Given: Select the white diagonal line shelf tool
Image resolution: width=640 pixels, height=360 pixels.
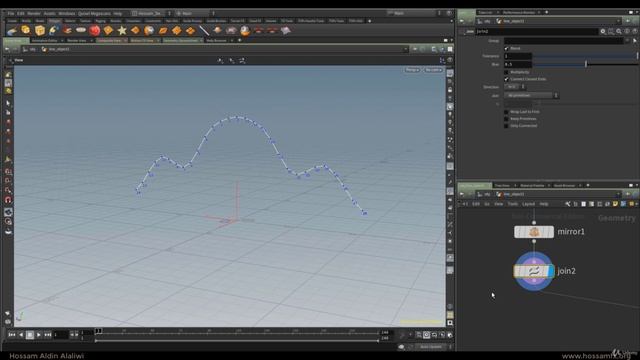Looking at the screenshot, I should [x=204, y=30].
